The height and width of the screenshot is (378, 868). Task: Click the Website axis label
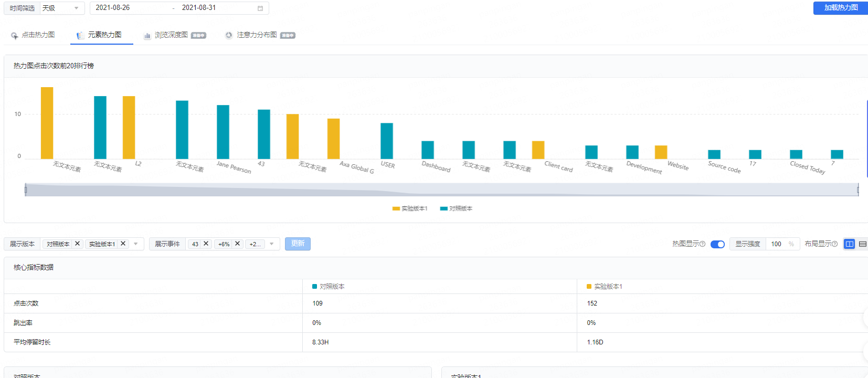click(x=678, y=165)
